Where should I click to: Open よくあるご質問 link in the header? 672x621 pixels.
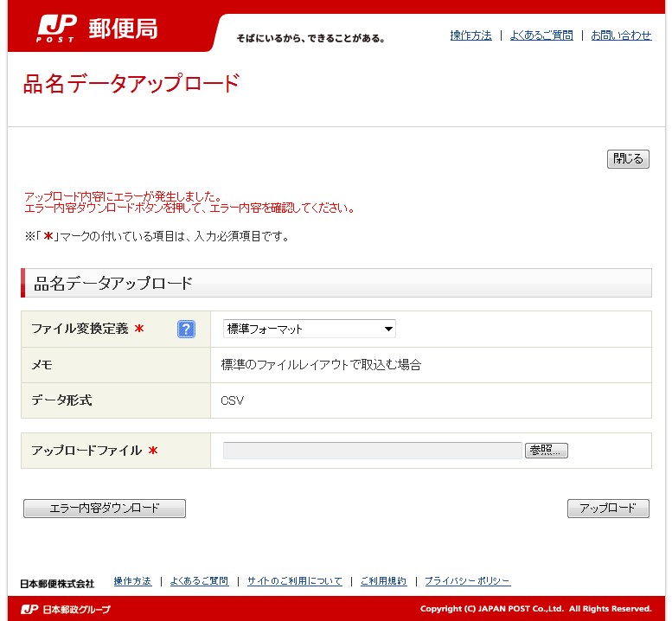point(541,35)
